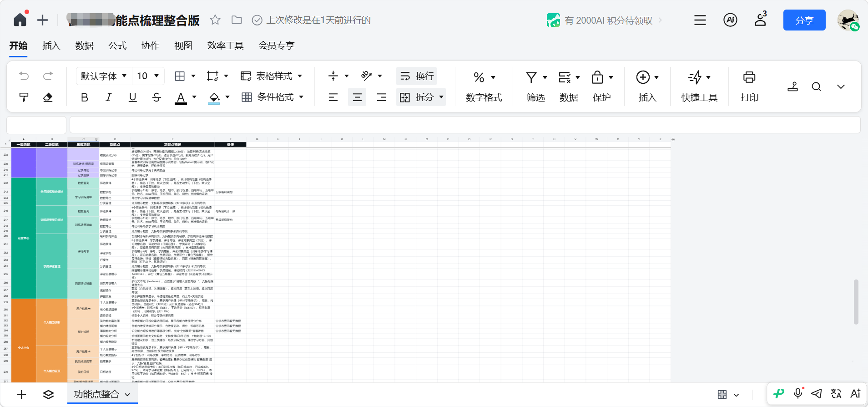Open the move-to-folder icon
The height and width of the screenshot is (407, 868).
click(237, 20)
